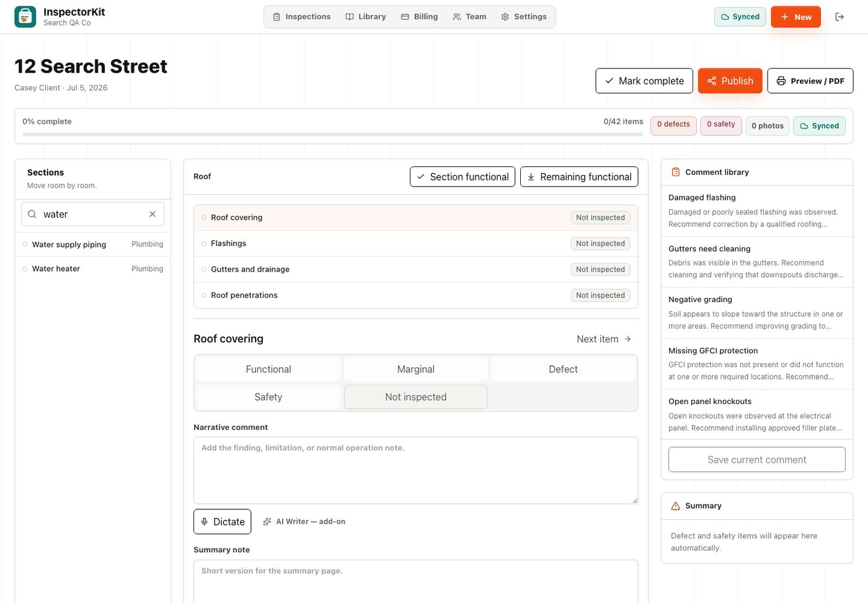
Task: Click Not inspected badge for Roof penetrations
Action: [x=600, y=295]
